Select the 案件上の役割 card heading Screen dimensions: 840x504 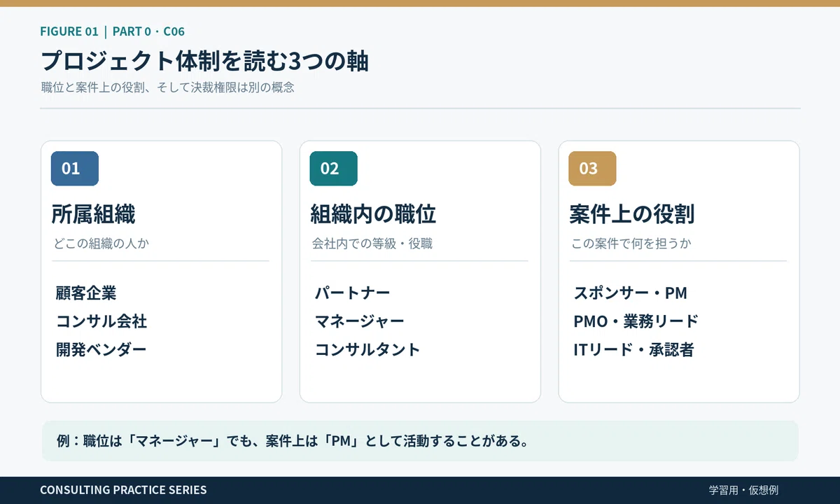tap(632, 214)
